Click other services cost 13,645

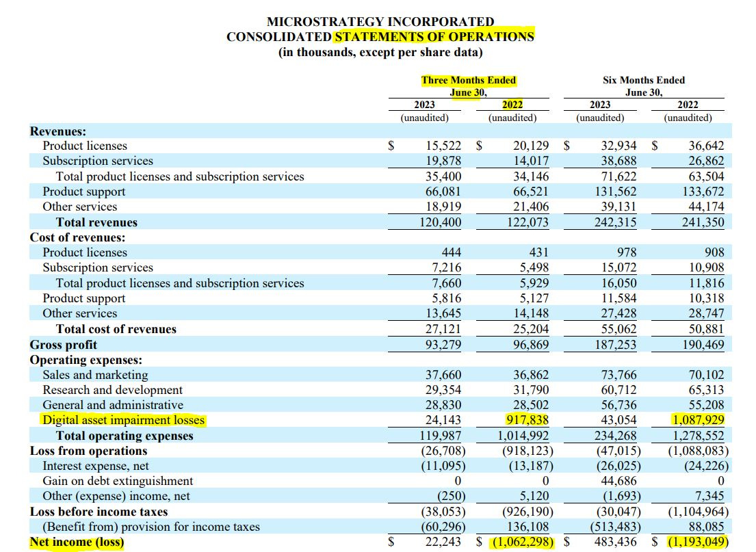(x=443, y=313)
